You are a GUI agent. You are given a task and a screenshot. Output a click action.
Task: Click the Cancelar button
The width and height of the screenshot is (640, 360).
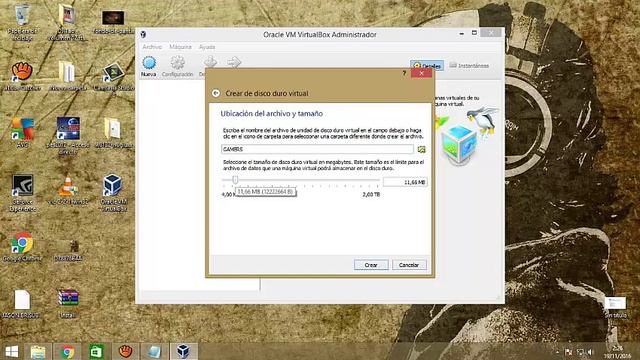(x=409, y=265)
